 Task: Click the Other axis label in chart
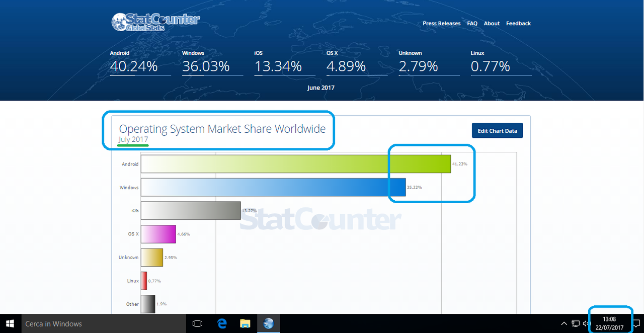(x=132, y=304)
